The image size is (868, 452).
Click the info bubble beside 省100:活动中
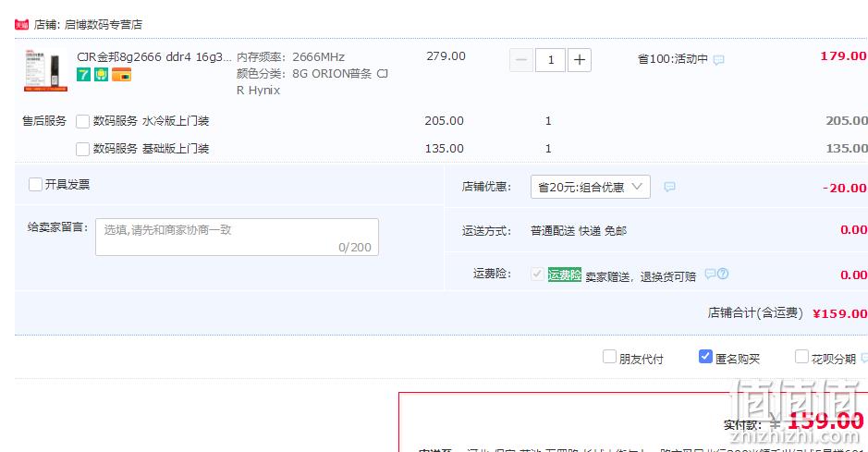pyautogui.click(x=718, y=60)
